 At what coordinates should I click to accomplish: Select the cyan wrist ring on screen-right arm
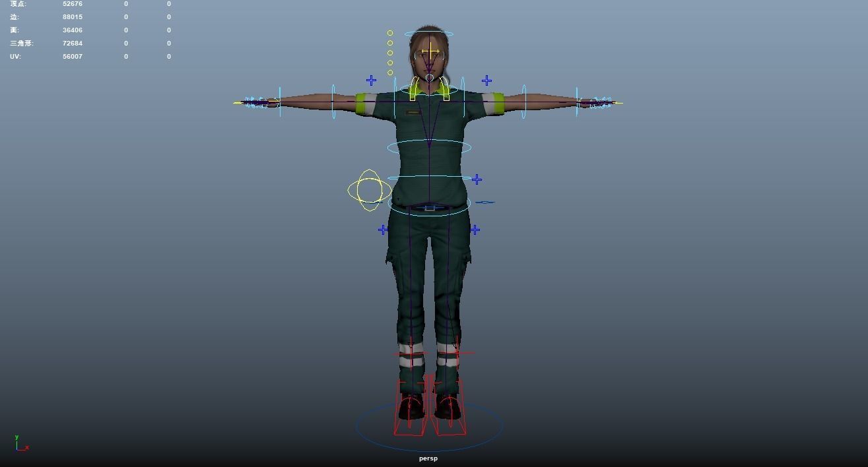[x=577, y=102]
